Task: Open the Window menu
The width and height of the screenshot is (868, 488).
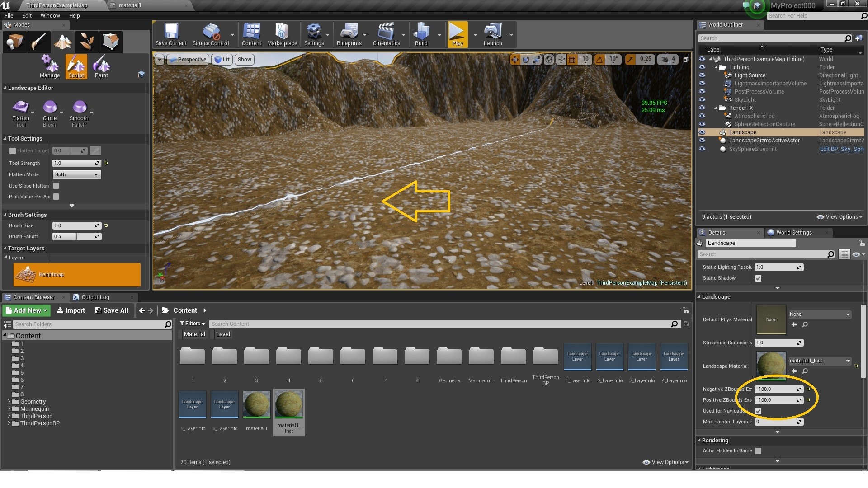Action: pos(50,15)
